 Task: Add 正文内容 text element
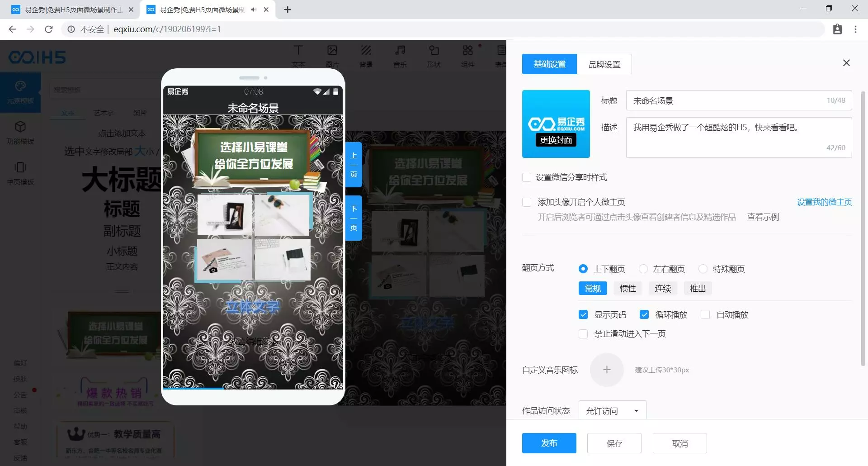point(122,267)
